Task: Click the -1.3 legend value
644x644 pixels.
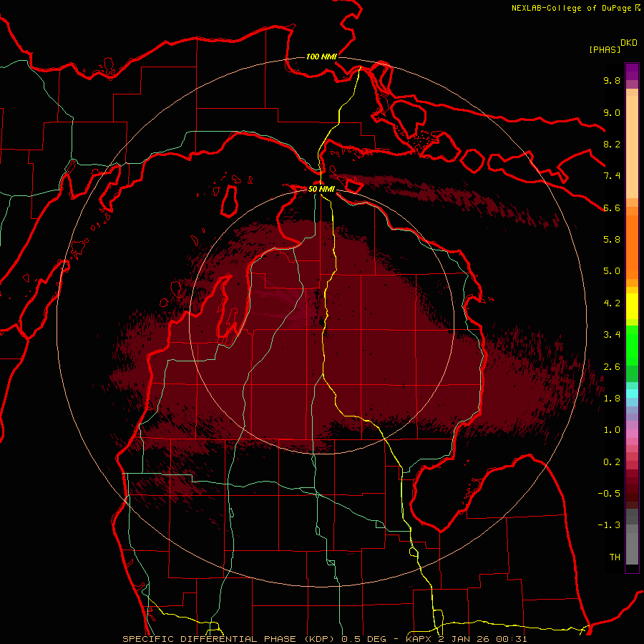Action: 609,525
